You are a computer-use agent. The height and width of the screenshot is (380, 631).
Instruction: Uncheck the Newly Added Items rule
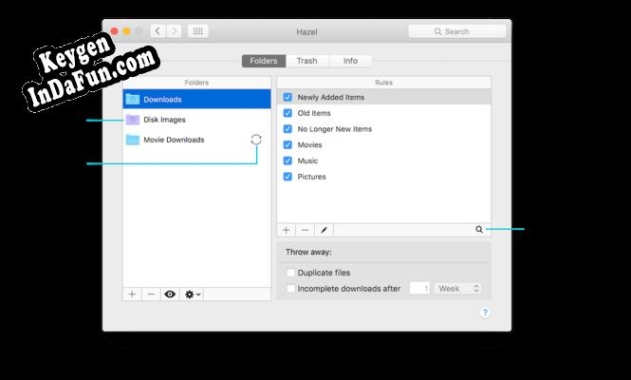(x=287, y=97)
